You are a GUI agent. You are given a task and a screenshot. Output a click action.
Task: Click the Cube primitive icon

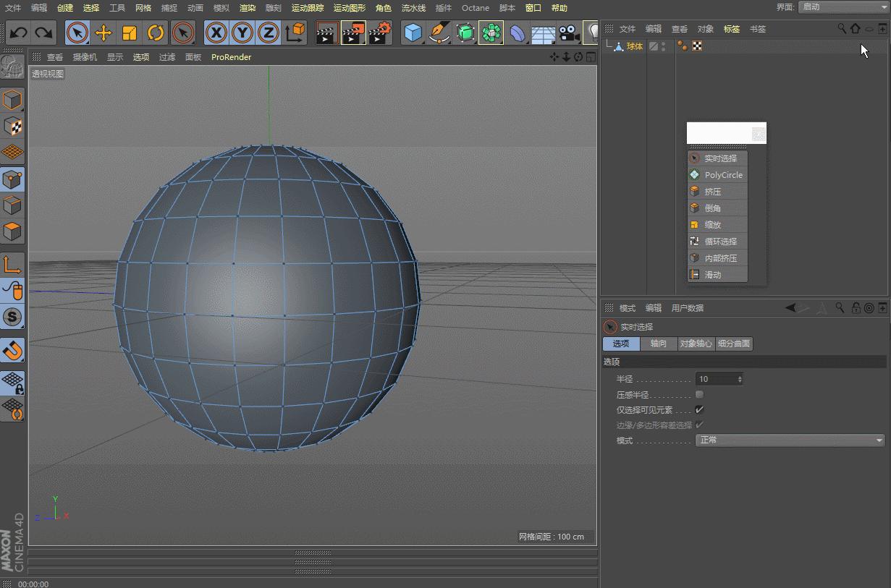(x=413, y=33)
